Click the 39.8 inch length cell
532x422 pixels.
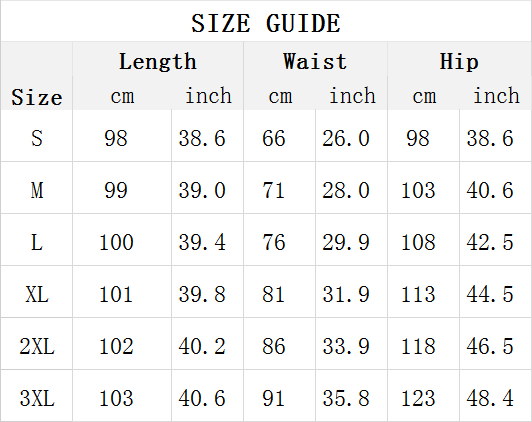pos(202,294)
